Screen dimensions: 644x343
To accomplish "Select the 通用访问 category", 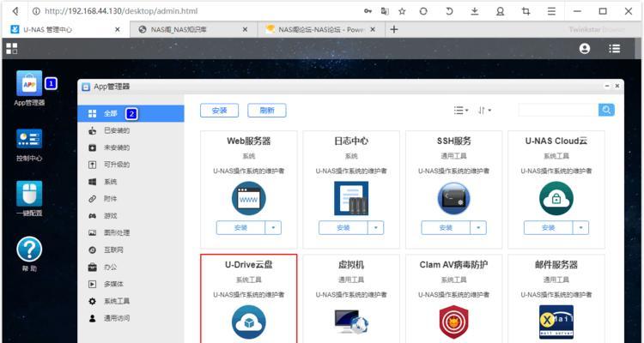I will pyautogui.click(x=131, y=318).
